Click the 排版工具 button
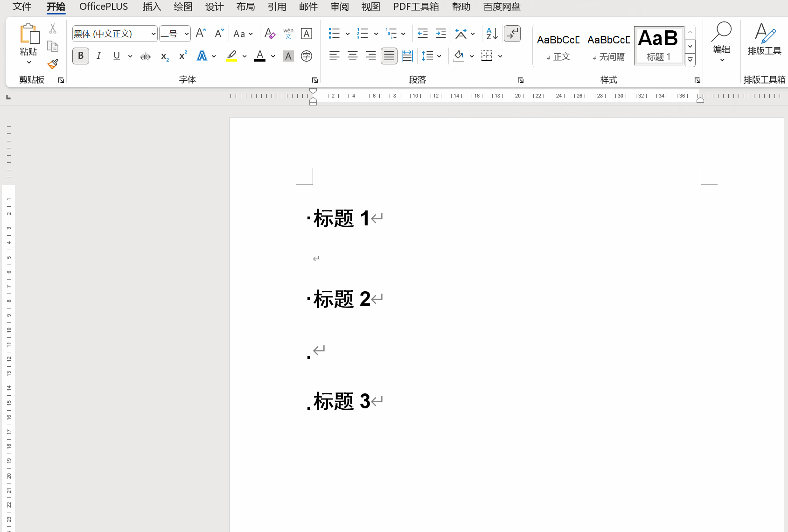This screenshot has height=532, width=788. tap(764, 40)
